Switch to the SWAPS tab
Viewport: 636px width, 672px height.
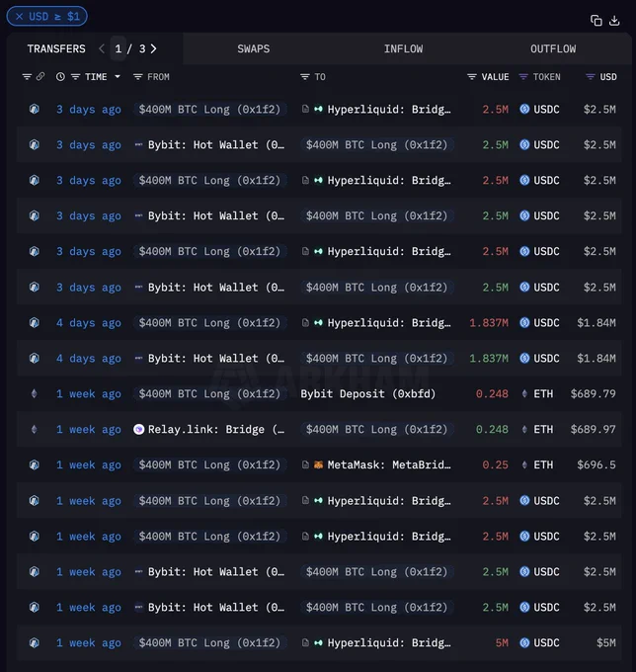coord(254,48)
